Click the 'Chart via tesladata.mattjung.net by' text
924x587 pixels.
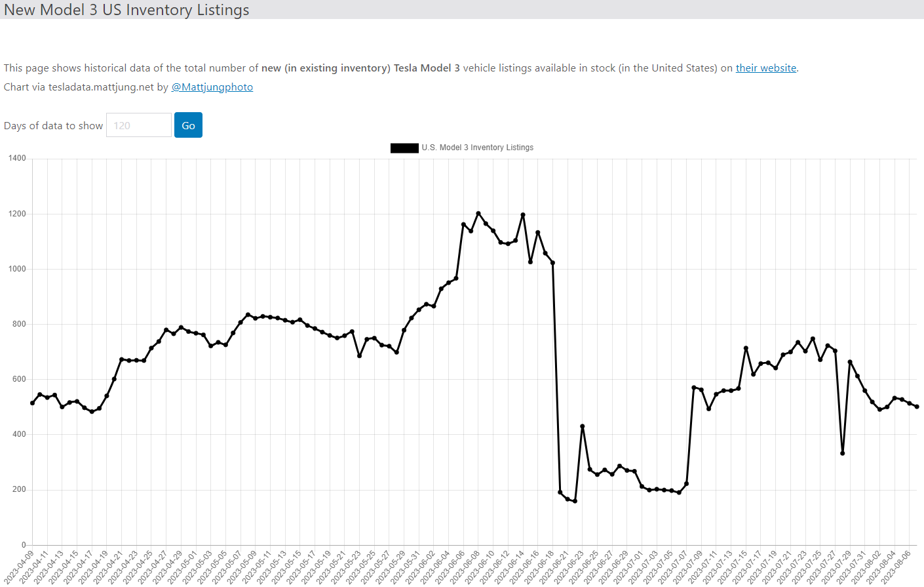click(86, 87)
